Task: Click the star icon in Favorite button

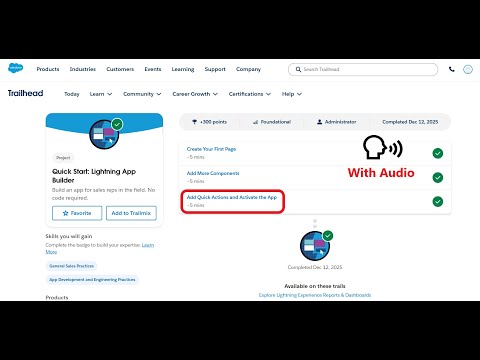Action: point(66,213)
